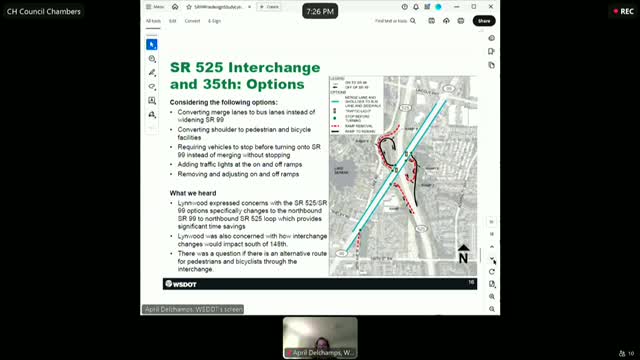Open the notifications bell
The height and width of the screenshot is (360, 640).
tap(416, 7)
